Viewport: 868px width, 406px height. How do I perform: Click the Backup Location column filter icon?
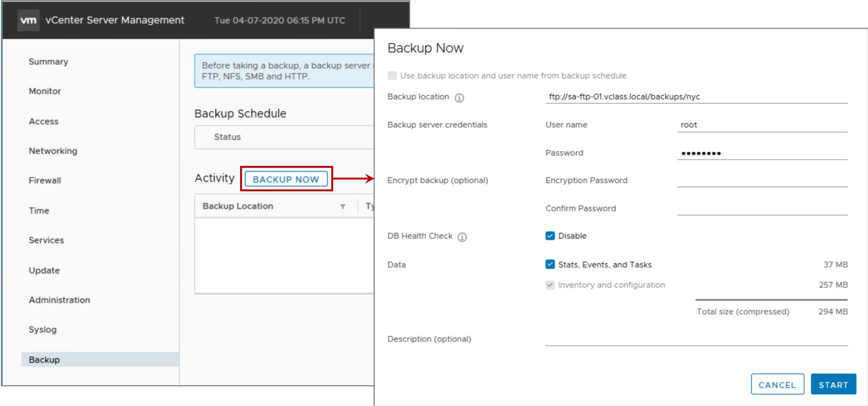click(343, 206)
